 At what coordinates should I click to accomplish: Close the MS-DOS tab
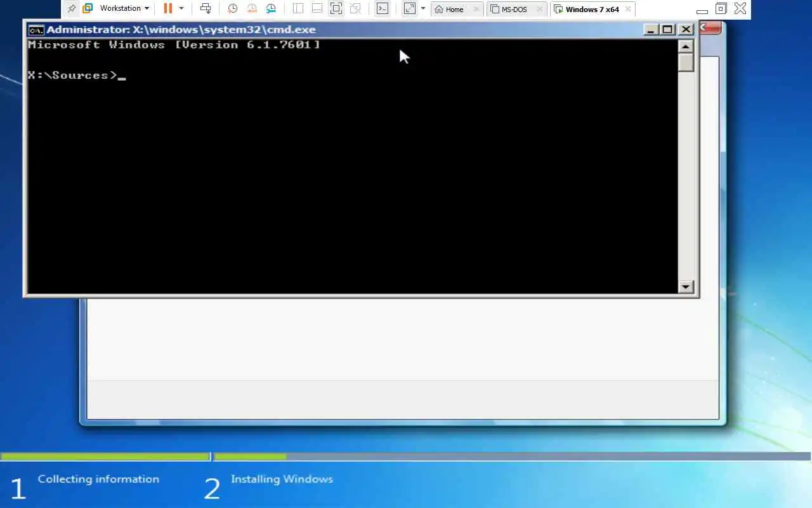pos(540,10)
